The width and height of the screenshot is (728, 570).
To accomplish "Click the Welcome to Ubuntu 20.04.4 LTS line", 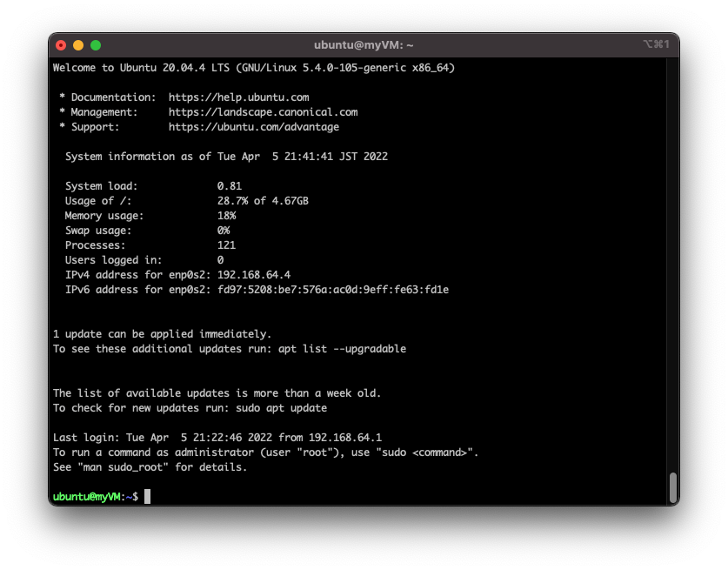I will pyautogui.click(x=253, y=68).
